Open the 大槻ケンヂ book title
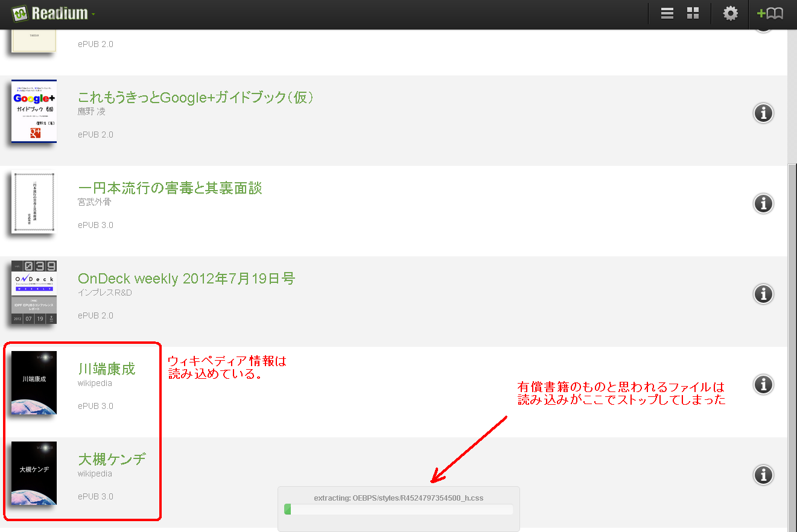 pyautogui.click(x=112, y=459)
